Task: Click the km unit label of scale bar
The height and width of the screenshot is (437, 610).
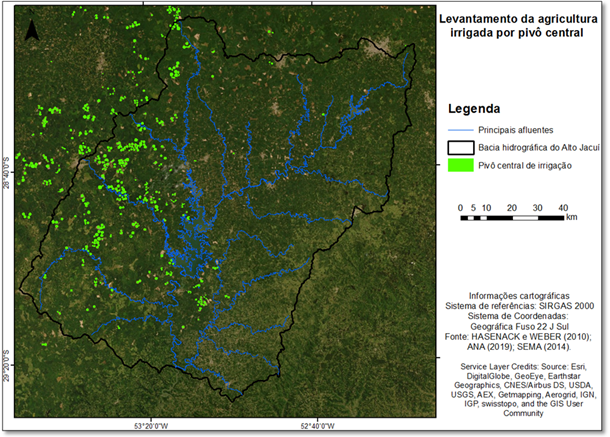Action: 572,216
